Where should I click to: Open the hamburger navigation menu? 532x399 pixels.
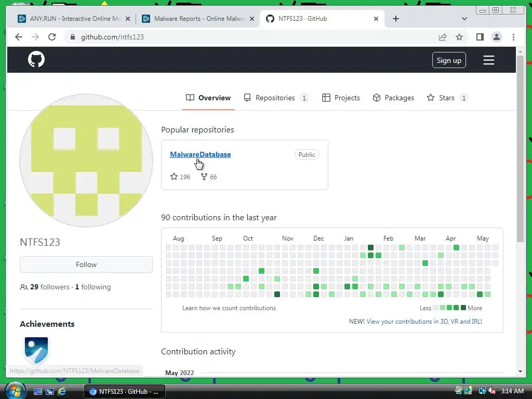488,60
